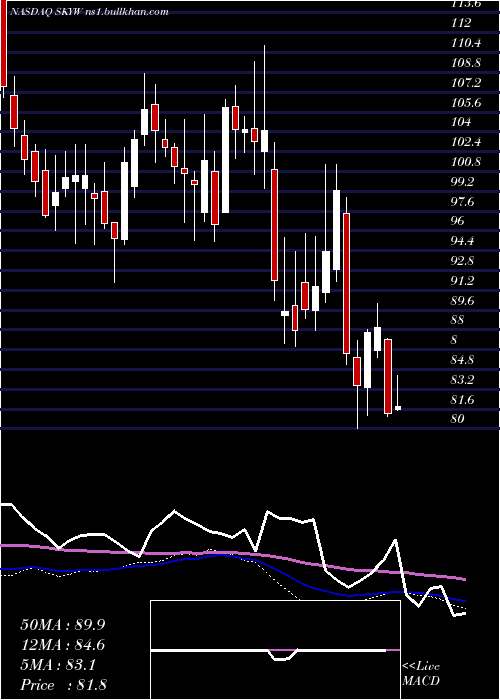The width and height of the screenshot is (500, 700).
Task: Click the 110.4 price axis label
Action: (x=466, y=43)
